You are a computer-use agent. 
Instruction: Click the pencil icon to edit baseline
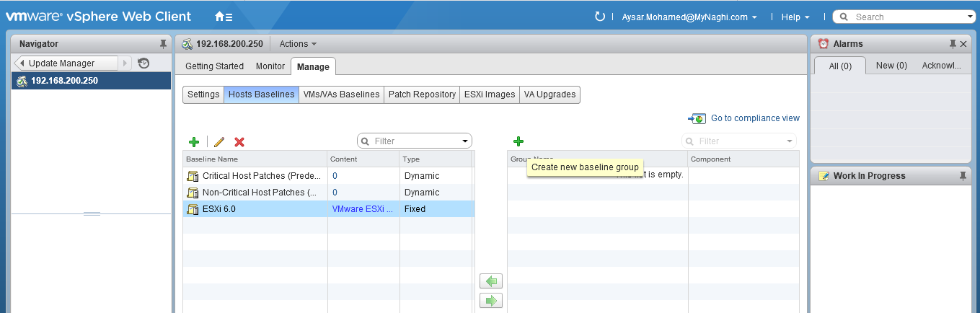point(219,142)
